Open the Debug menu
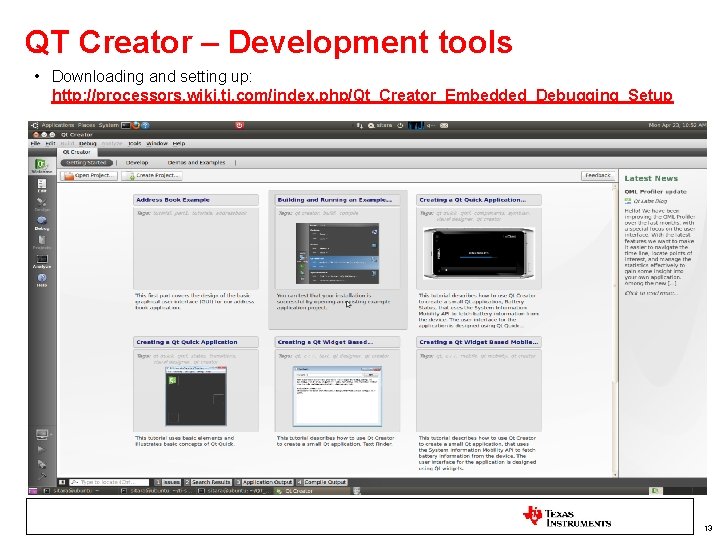 [x=88, y=143]
